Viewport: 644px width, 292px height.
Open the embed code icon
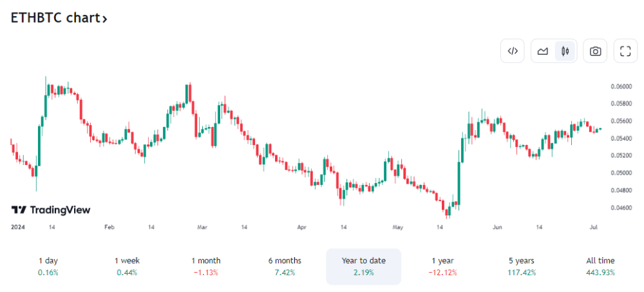coord(513,52)
